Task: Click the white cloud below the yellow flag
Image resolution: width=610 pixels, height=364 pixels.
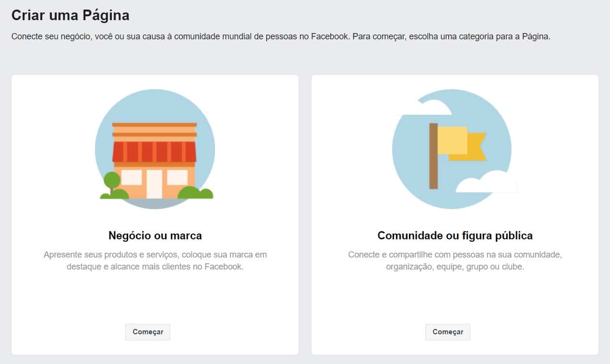Action: 487,182
